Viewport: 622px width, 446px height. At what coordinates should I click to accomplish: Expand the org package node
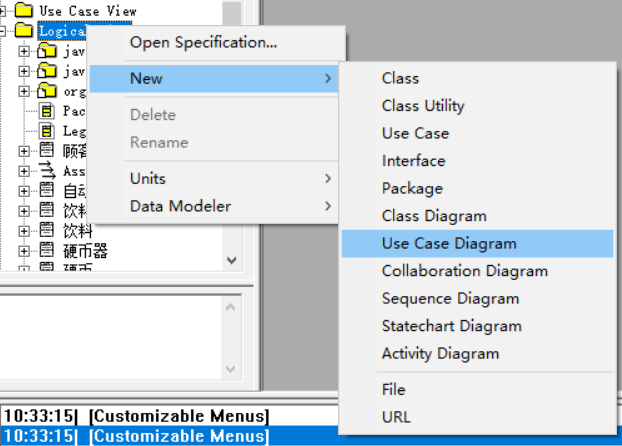tap(25, 91)
